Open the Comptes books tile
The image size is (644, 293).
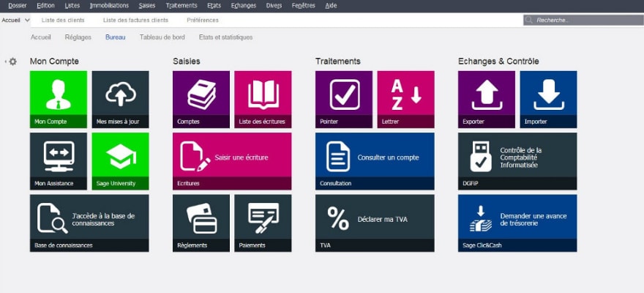click(201, 99)
